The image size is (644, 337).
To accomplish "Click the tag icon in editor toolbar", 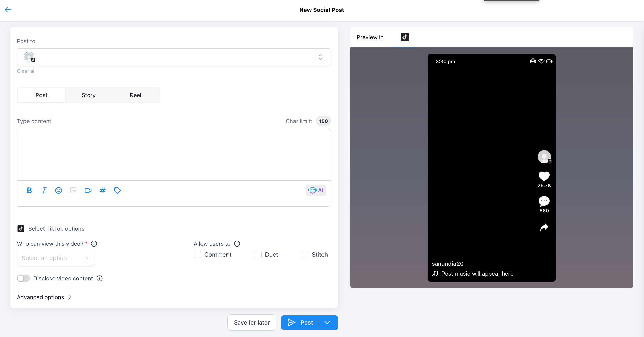I will 117,190.
